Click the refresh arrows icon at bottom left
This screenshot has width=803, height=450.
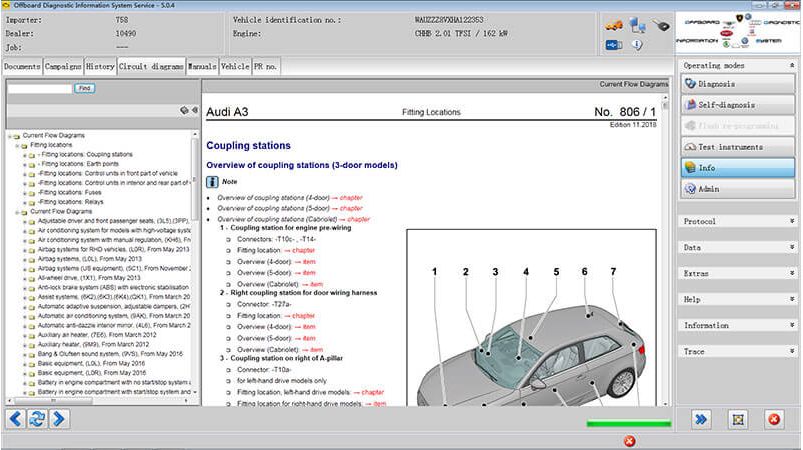coord(37,419)
